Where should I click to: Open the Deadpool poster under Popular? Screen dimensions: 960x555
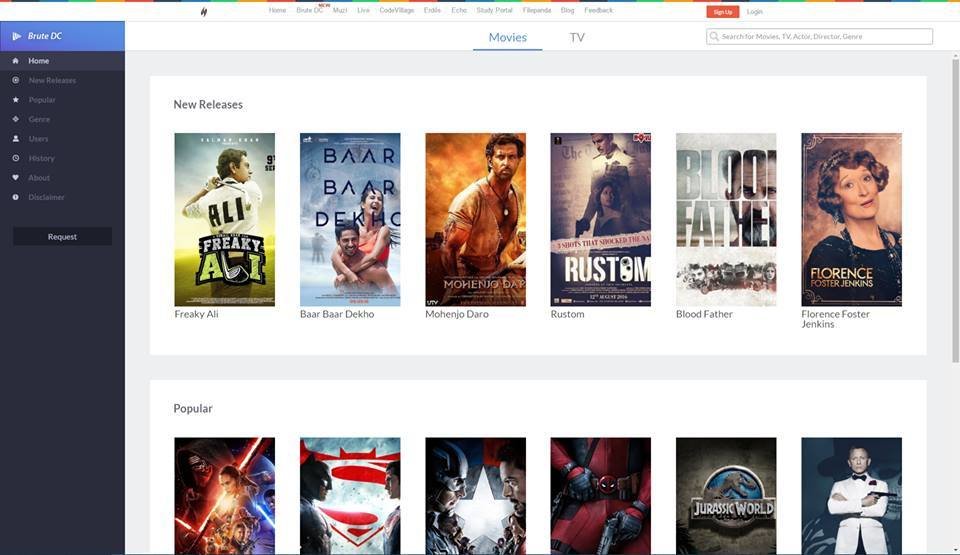(601, 496)
